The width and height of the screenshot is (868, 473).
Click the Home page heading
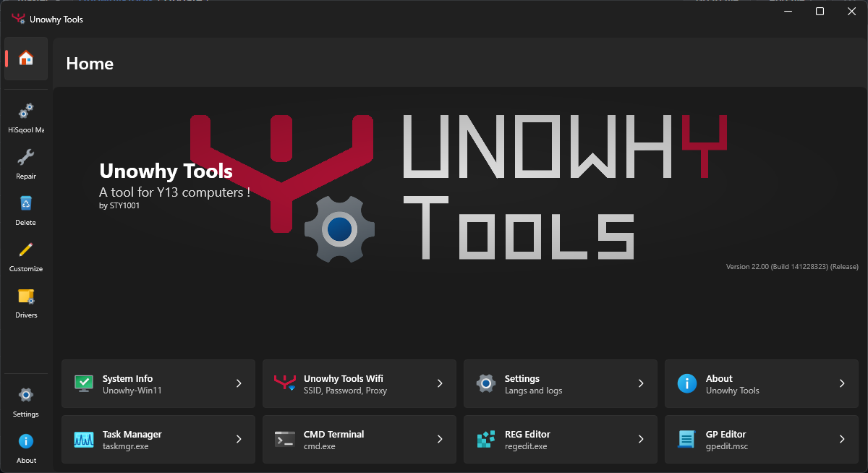pyautogui.click(x=90, y=64)
